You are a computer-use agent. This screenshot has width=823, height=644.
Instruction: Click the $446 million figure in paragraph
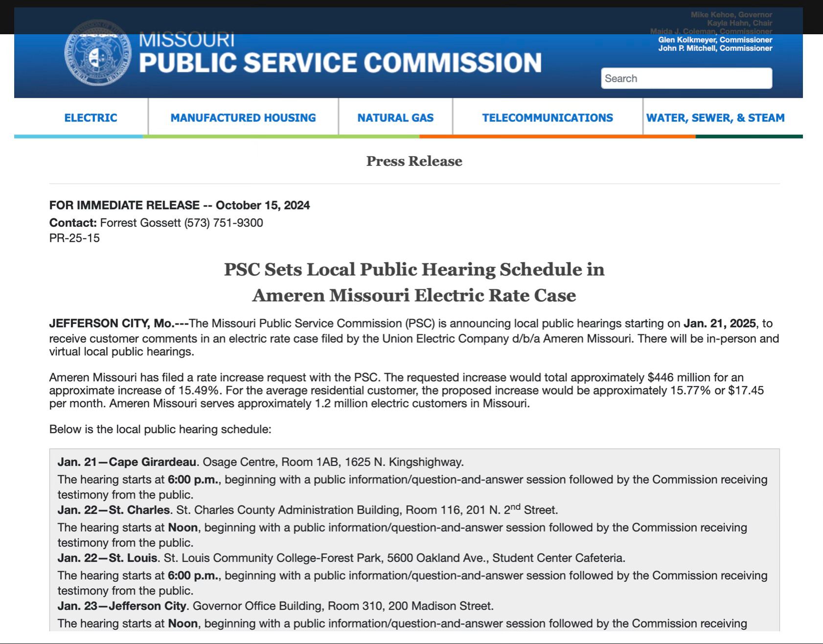click(678, 377)
